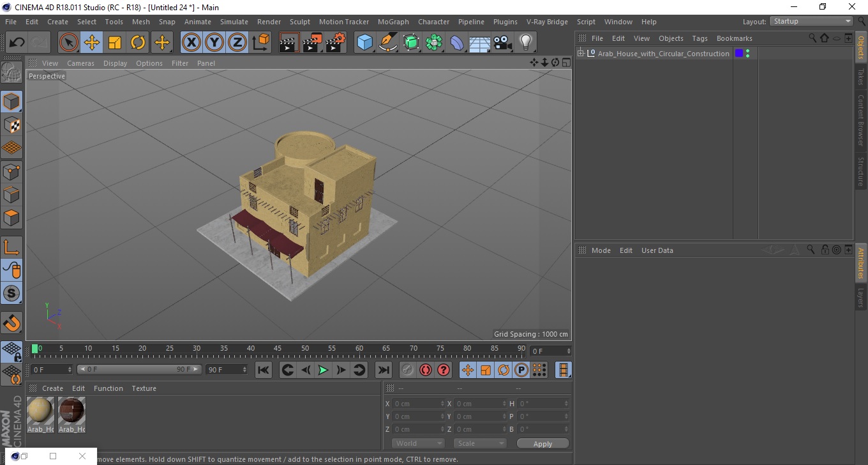
Task: Play animation forward
Action: pyautogui.click(x=323, y=370)
